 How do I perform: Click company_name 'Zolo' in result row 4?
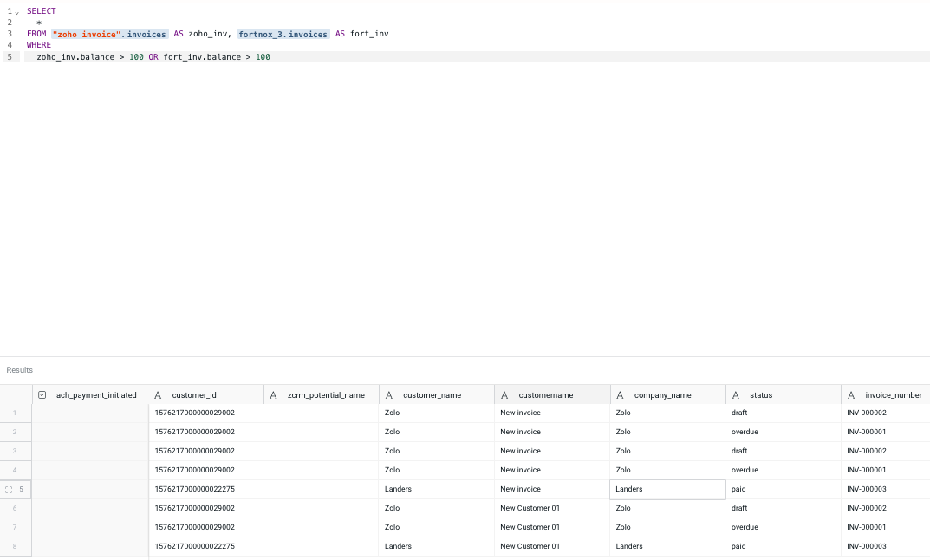click(x=668, y=470)
